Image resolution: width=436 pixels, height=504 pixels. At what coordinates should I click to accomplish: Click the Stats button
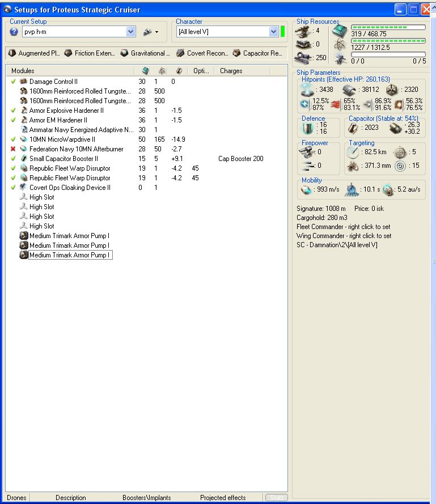coord(277,498)
